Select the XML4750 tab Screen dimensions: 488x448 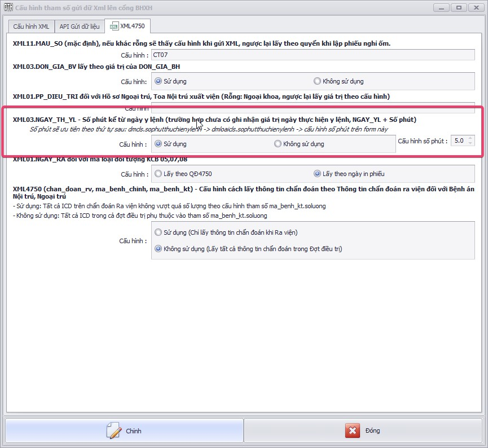[x=128, y=26]
